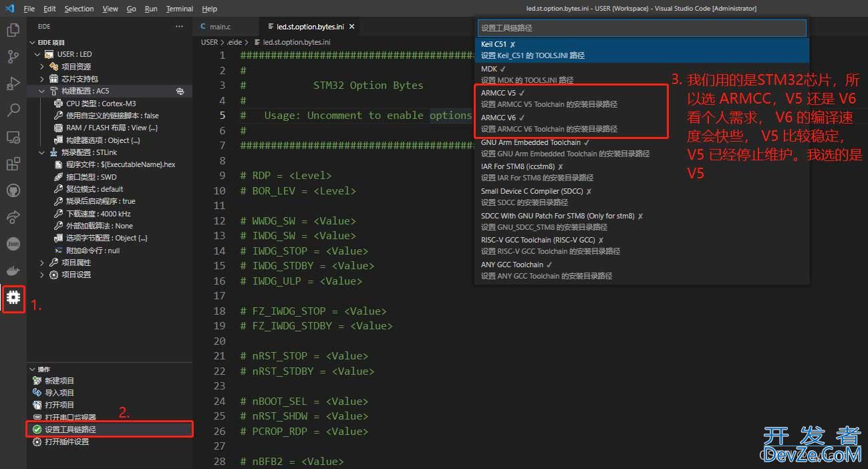Click the file icon beside 程序文件
The width and height of the screenshot is (868, 469).
tap(59, 164)
